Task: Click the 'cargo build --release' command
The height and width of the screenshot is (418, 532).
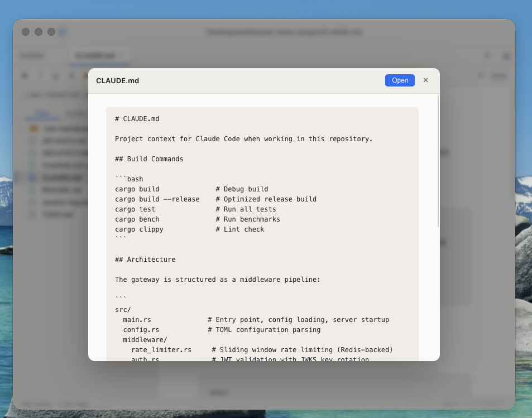Action: tap(157, 199)
